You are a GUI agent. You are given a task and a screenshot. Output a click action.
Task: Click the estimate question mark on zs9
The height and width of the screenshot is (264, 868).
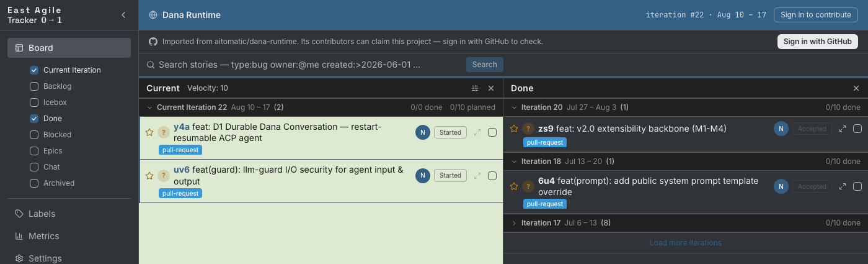(x=528, y=129)
